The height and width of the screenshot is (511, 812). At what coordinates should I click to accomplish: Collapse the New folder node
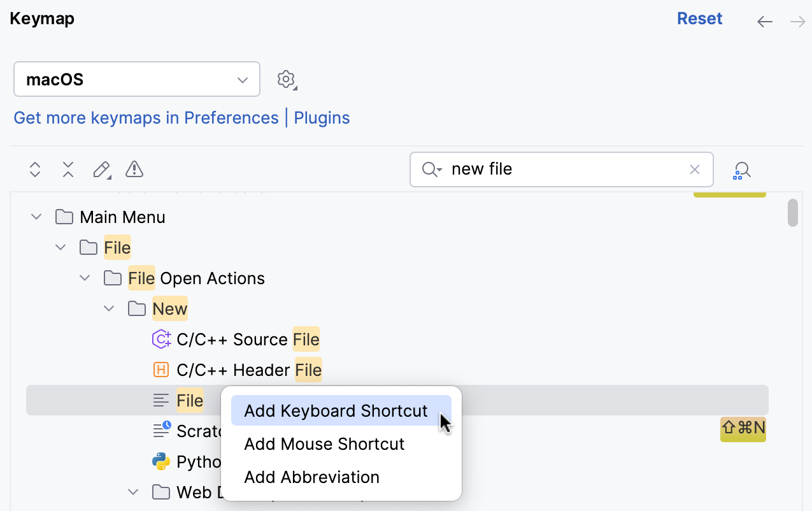pyautogui.click(x=108, y=308)
